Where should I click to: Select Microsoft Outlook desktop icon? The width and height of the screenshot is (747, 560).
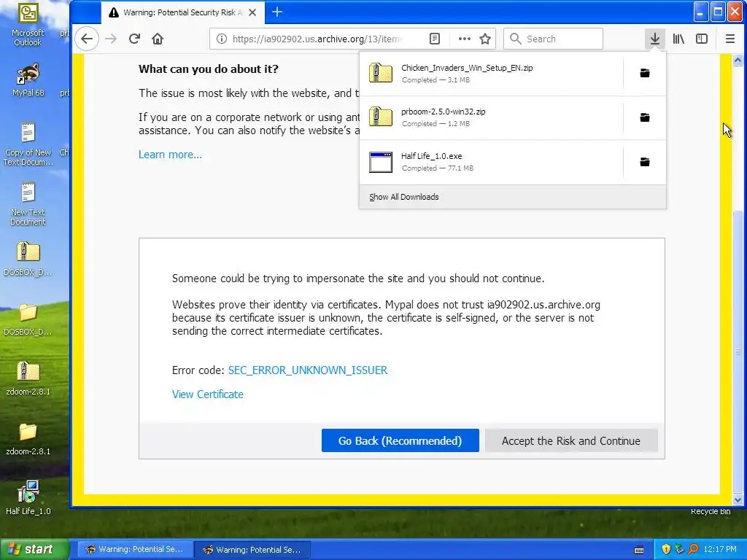pyautogui.click(x=28, y=25)
